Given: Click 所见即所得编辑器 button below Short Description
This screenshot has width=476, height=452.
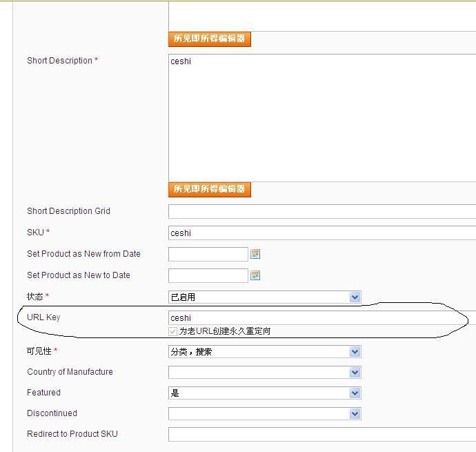Looking at the screenshot, I should point(210,190).
